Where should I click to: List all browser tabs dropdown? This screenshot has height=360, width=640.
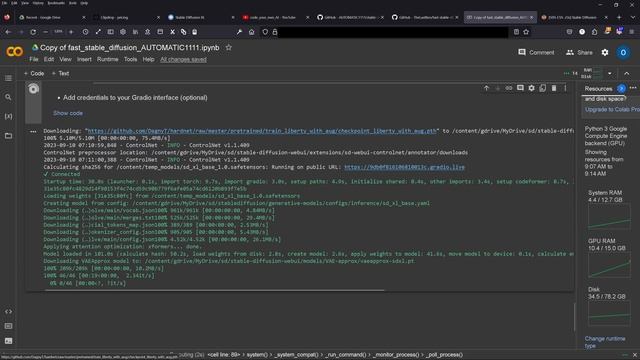coord(633,17)
